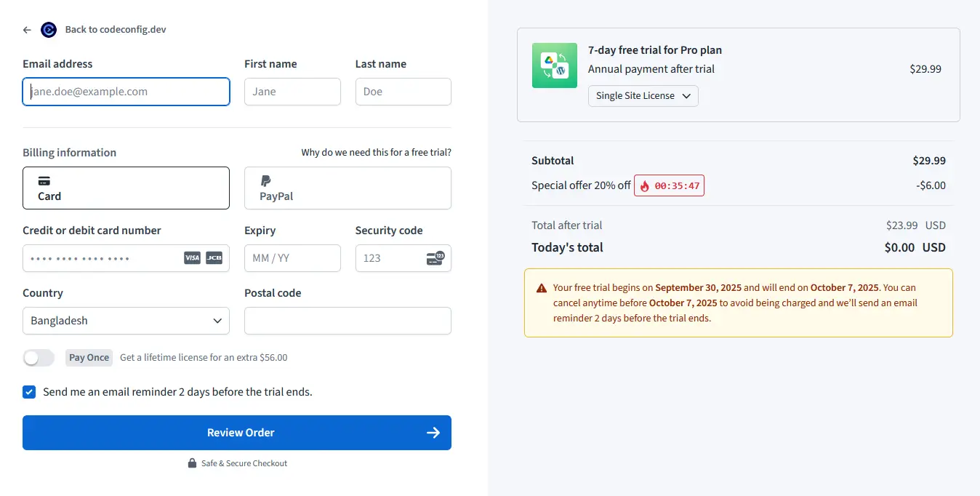Click the flame icon on countdown timer
The image size is (980, 496).
pos(644,185)
